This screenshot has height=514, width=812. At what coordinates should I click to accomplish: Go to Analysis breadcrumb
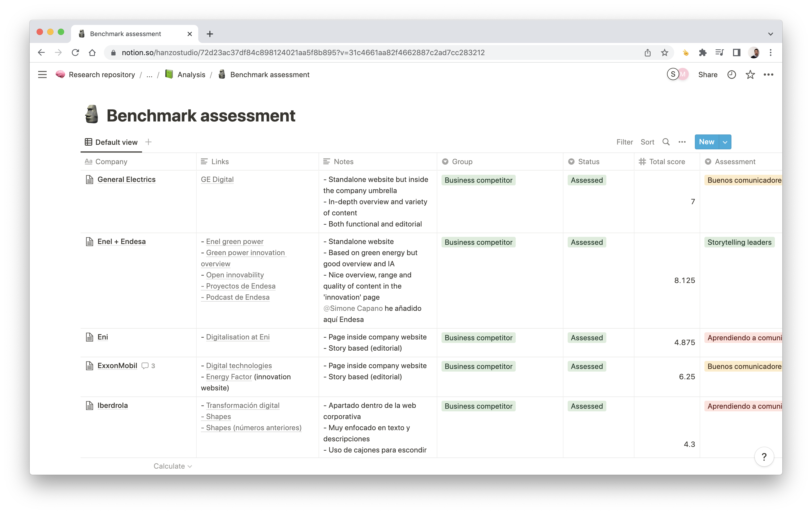[x=185, y=75]
